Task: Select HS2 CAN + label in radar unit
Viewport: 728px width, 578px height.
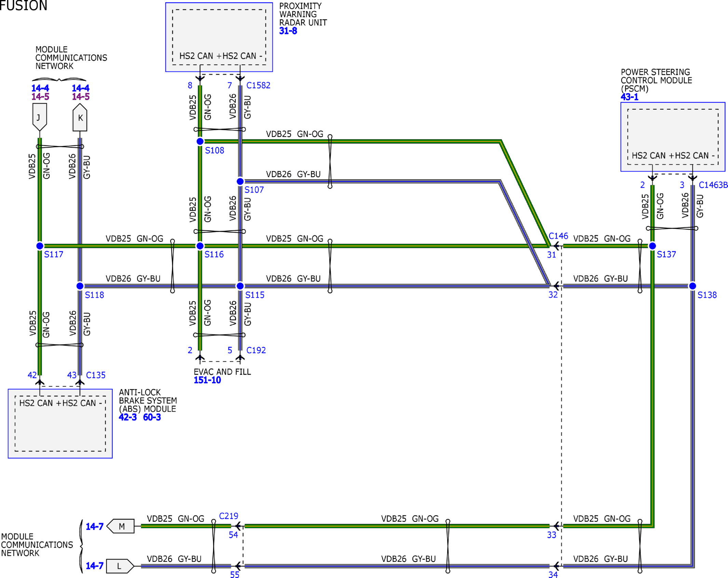Action: tap(200, 56)
